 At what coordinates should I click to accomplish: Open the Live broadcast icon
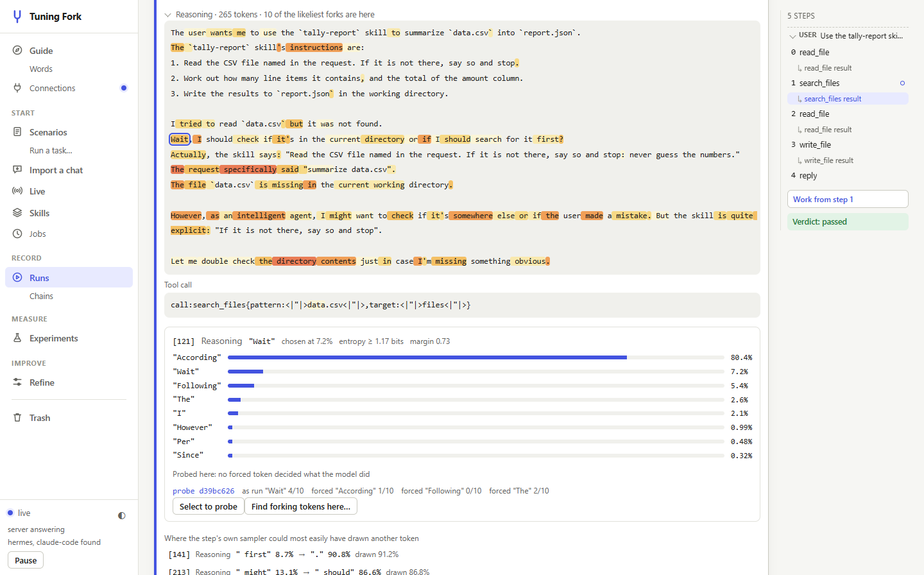17,191
